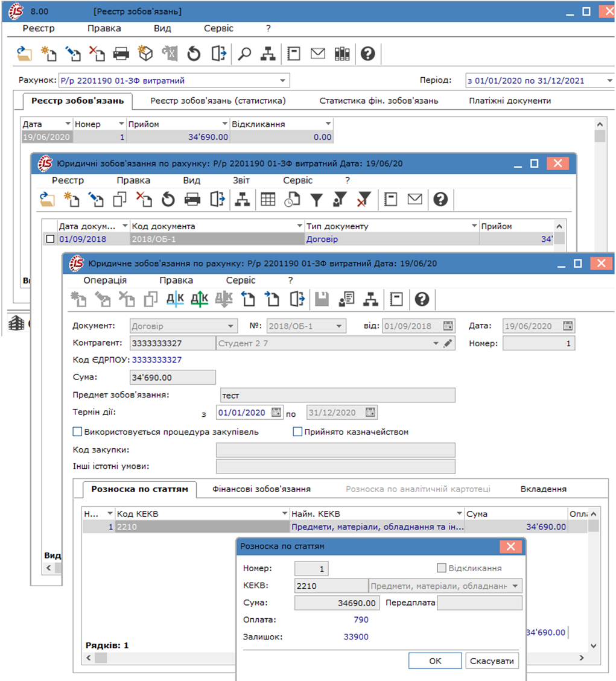Click the print icon in Юридичні зобов'язання toolbar
The width and height of the screenshot is (616, 681).
pos(192,199)
